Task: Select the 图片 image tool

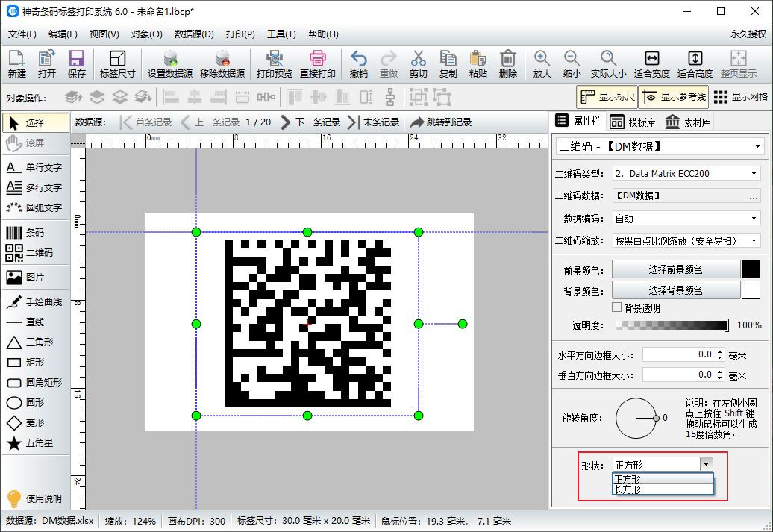Action: click(x=34, y=277)
